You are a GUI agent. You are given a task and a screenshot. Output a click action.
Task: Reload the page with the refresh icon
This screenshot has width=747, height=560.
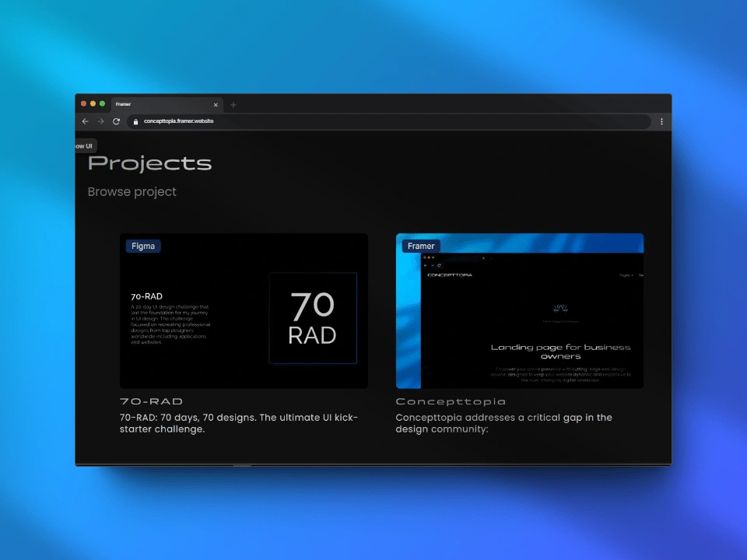tap(116, 121)
